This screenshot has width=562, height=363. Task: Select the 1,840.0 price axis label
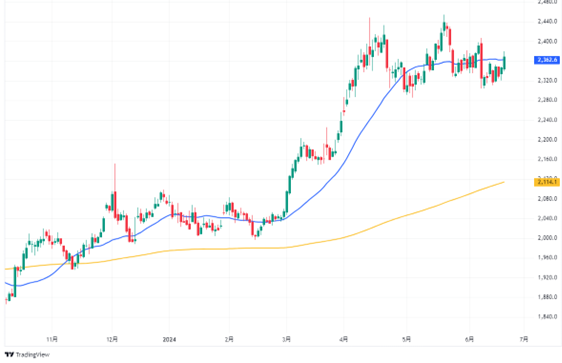(547, 316)
